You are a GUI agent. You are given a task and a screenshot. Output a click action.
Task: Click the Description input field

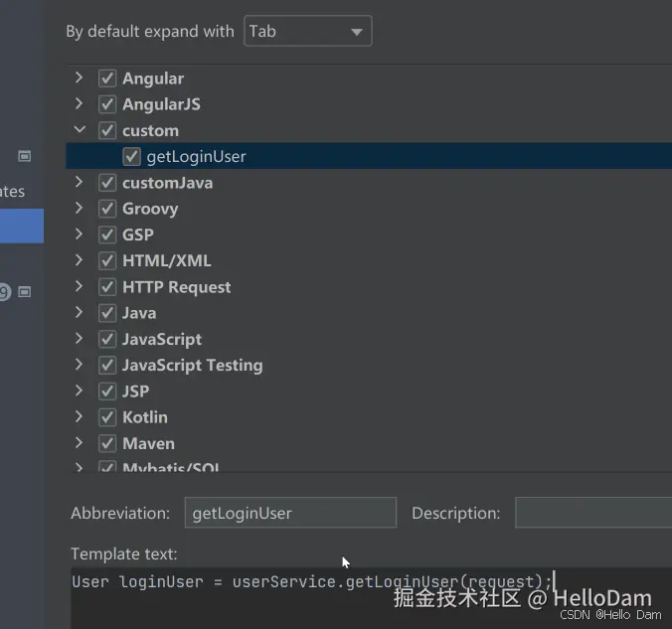click(x=593, y=513)
